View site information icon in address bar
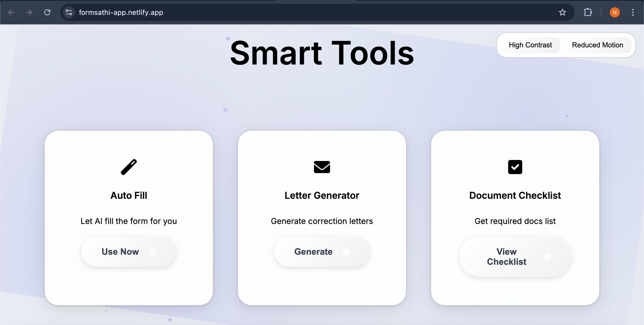 click(x=69, y=12)
